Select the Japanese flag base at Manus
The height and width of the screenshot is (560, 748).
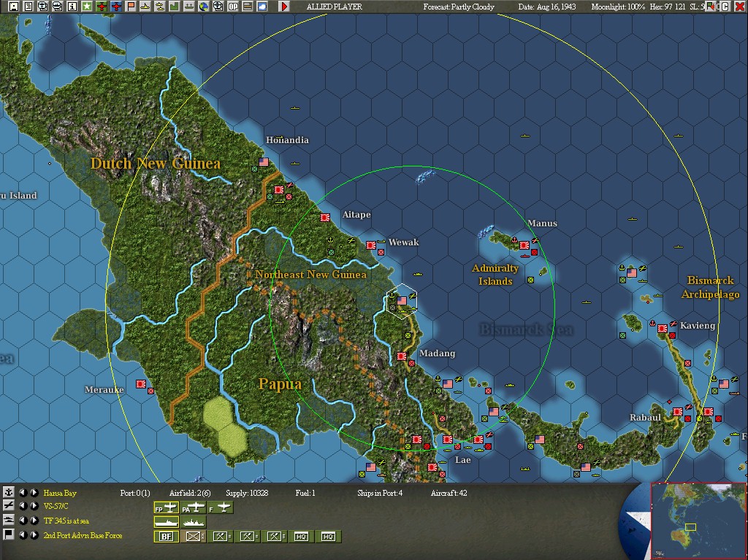[x=524, y=245]
